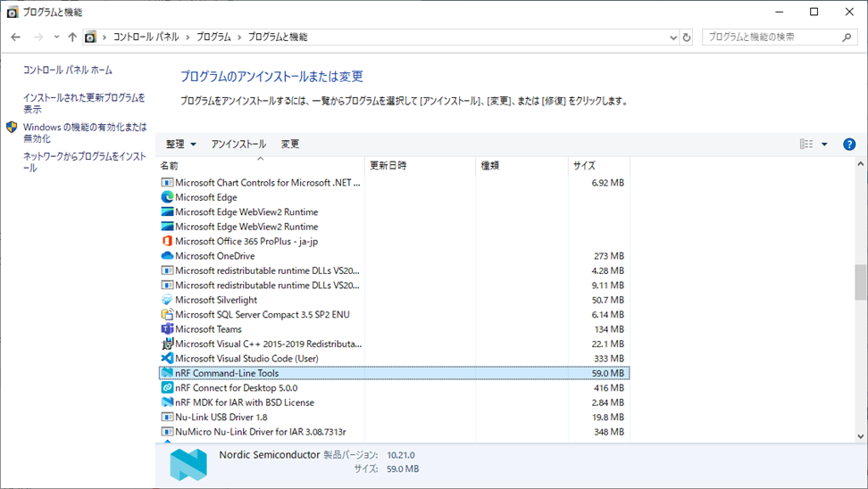Sort by the 更新日時 column header

pos(421,165)
